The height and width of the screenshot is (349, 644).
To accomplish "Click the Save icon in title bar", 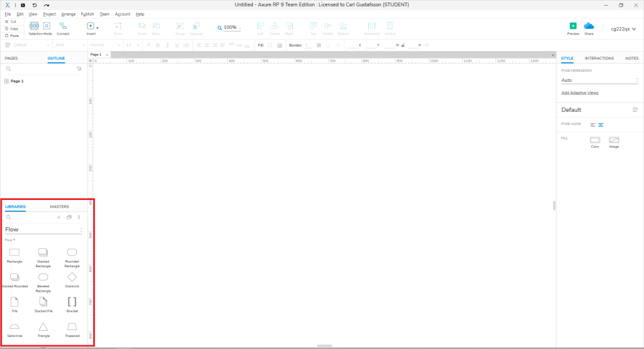I will (x=23, y=5).
